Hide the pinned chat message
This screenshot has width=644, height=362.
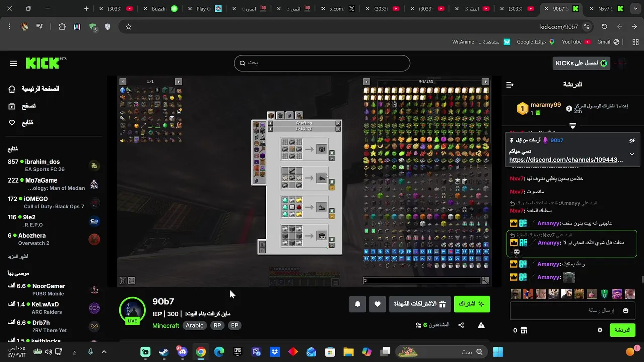coord(632,141)
